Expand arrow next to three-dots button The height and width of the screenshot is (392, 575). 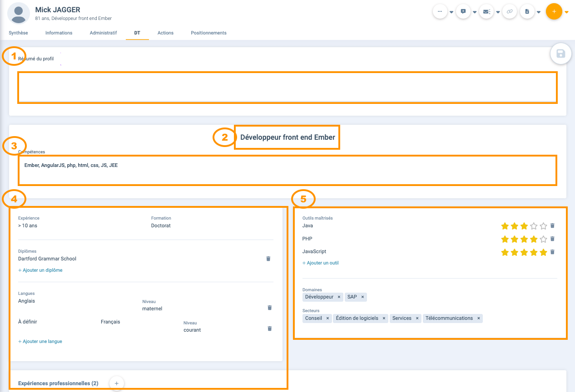click(451, 12)
